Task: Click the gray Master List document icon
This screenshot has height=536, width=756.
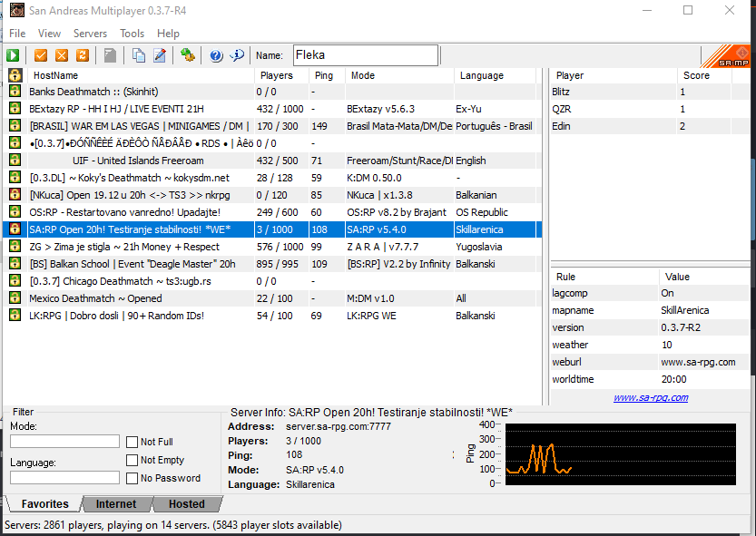Action: point(111,55)
